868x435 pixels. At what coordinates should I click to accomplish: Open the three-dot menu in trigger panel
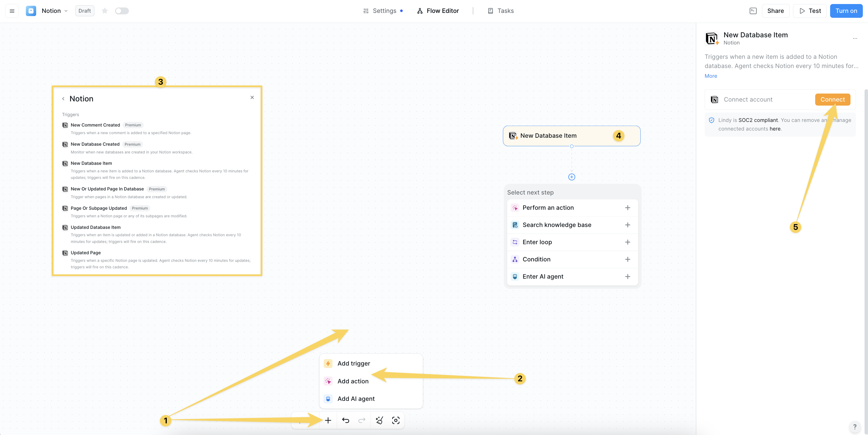pyautogui.click(x=855, y=38)
